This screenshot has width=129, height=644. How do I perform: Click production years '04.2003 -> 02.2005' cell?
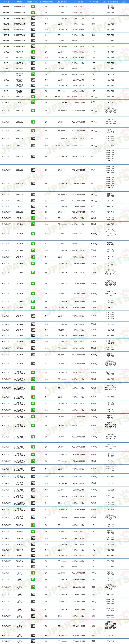pyautogui.click(x=63, y=146)
